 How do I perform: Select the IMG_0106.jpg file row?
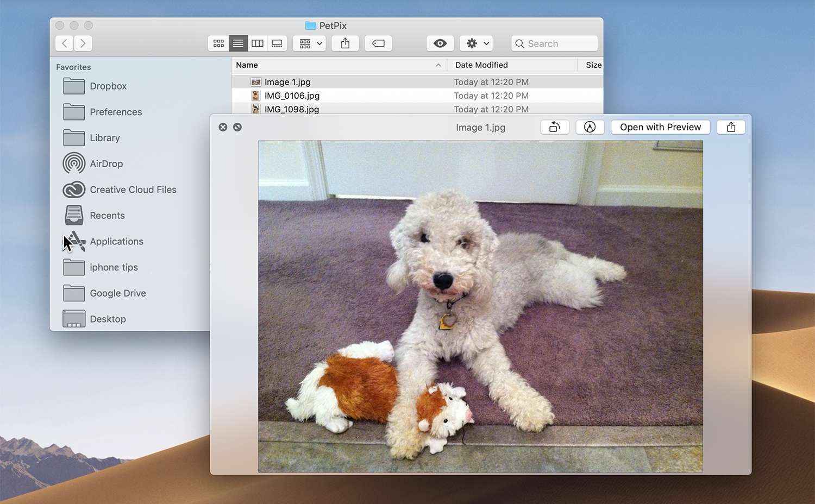pyautogui.click(x=417, y=96)
